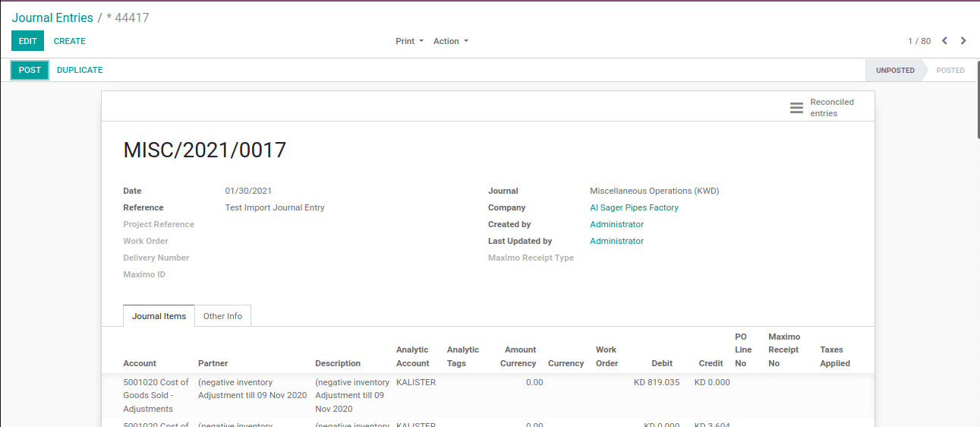Image resolution: width=980 pixels, height=427 pixels.
Task: Sort by the Account column header
Action: pyautogui.click(x=140, y=363)
